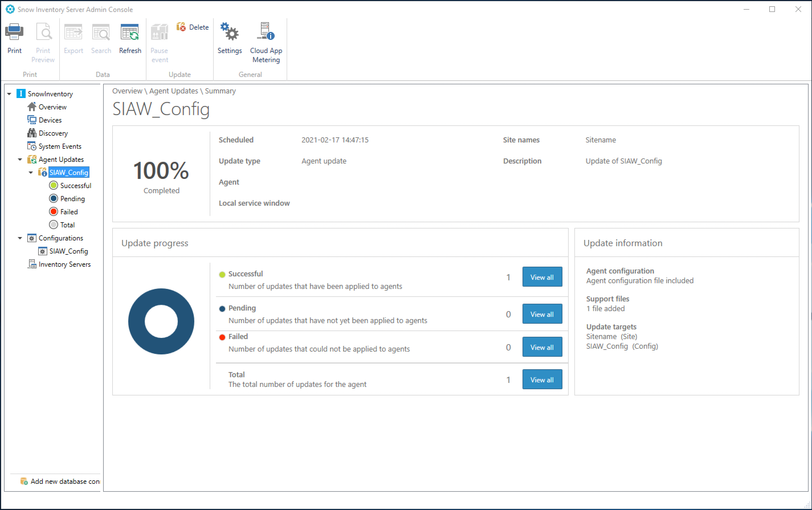Select SIAW_Config under Agent Updates
Viewport: 812px width, 510px height.
[x=69, y=172]
